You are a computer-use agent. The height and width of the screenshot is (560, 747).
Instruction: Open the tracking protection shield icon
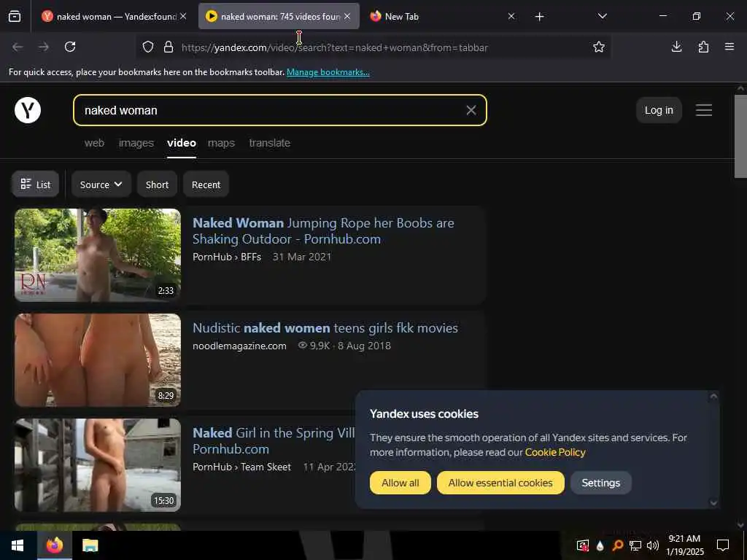click(148, 47)
